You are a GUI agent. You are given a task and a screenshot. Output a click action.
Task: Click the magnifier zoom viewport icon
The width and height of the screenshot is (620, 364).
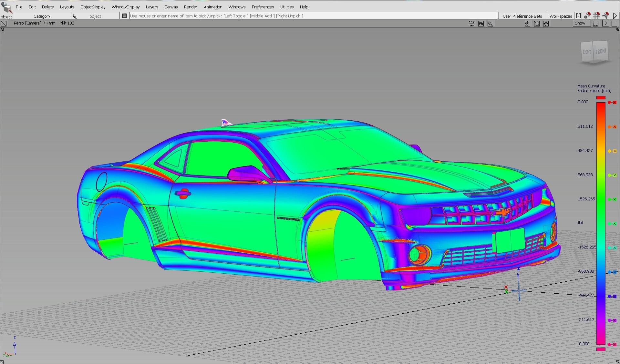(490, 24)
